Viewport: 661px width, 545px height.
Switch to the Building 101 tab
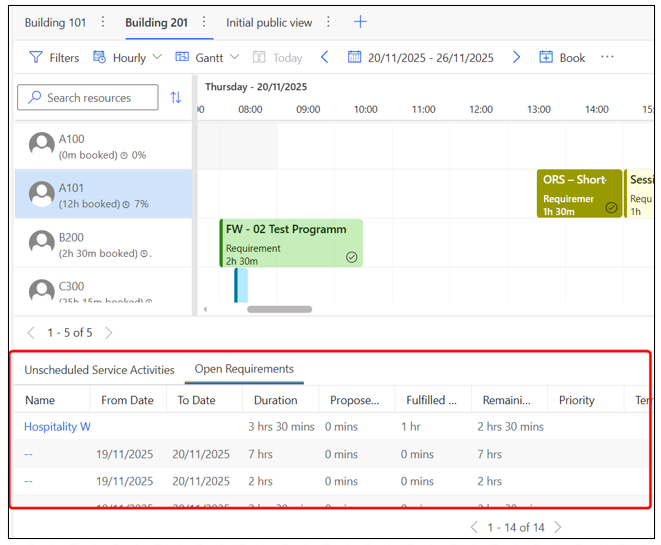56,22
